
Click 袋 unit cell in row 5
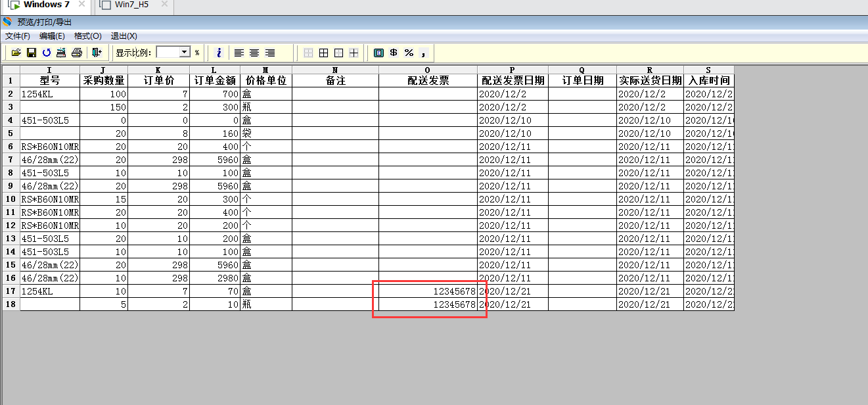point(265,133)
